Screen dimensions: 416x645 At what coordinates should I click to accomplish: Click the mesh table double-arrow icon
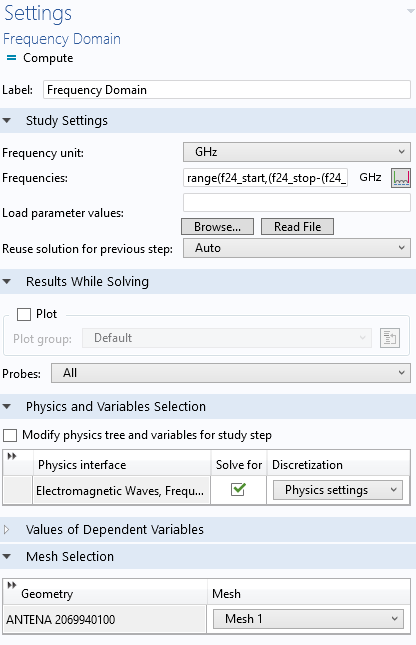pyautogui.click(x=12, y=585)
